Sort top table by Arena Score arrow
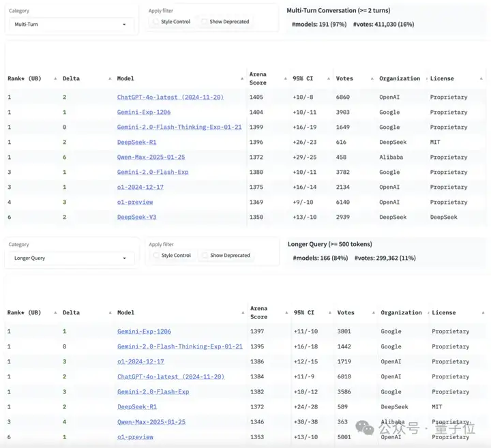 click(x=285, y=78)
